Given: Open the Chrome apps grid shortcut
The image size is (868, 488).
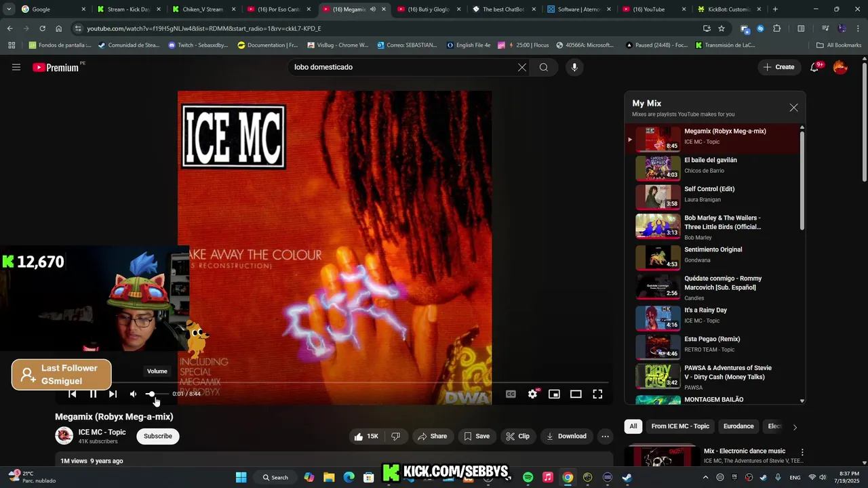Looking at the screenshot, I should (x=12, y=45).
